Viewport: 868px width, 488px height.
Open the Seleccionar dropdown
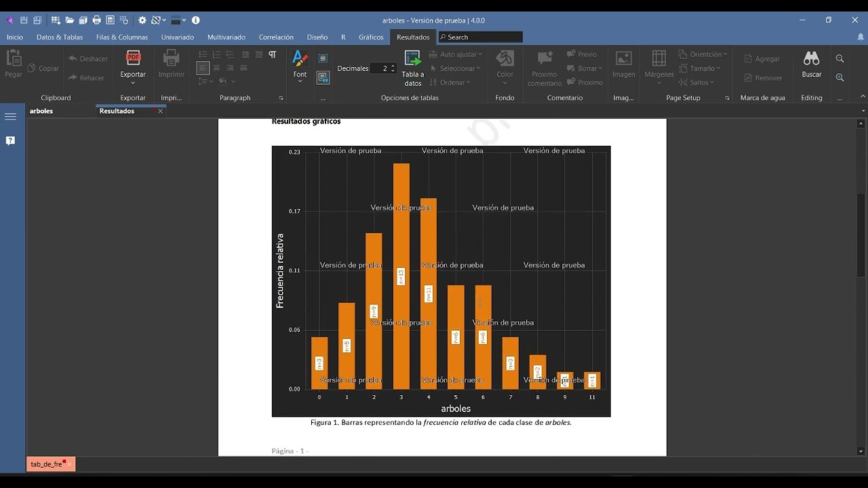tap(456, 68)
